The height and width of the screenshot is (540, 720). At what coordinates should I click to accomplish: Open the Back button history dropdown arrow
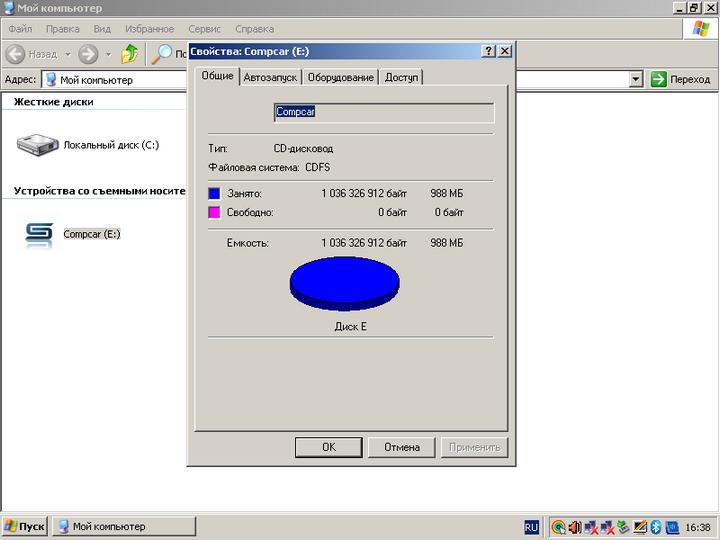[68, 54]
